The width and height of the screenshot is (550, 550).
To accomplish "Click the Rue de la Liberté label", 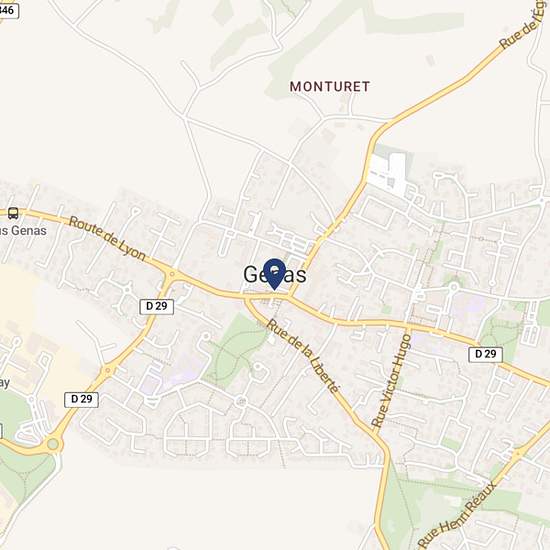I will [303, 355].
